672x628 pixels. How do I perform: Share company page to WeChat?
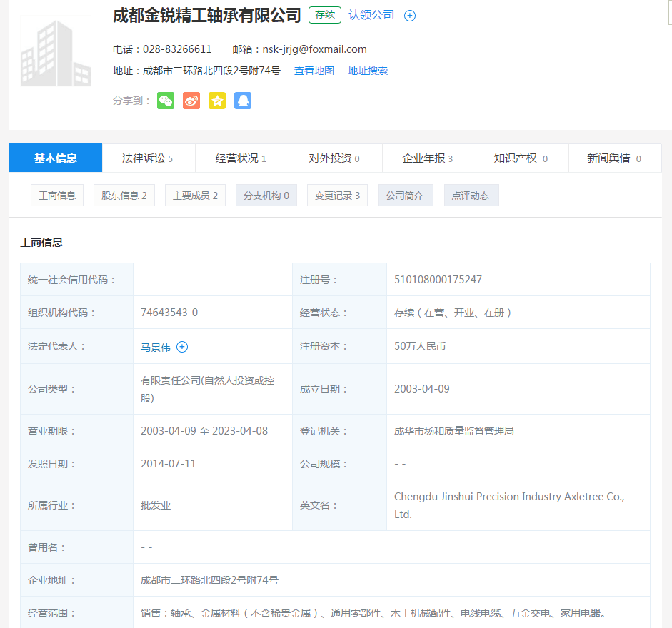(166, 101)
